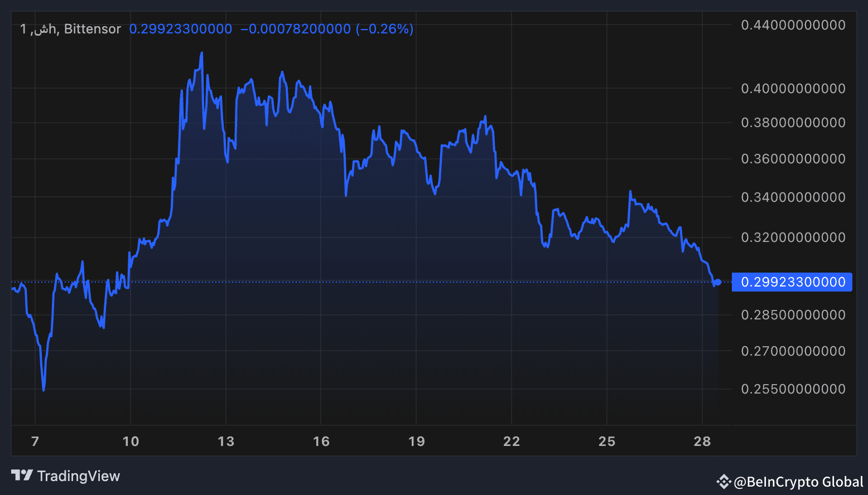Click the 0.44000000000 price axis label
The image size is (868, 495).
[x=793, y=25]
